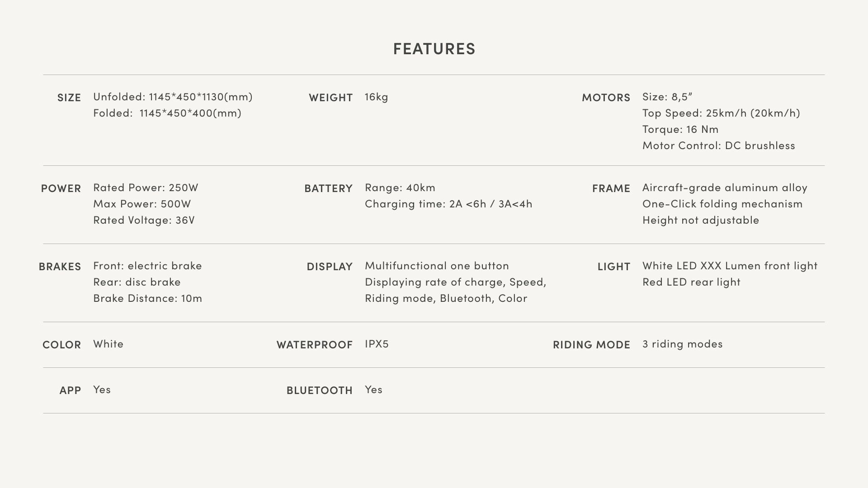Click the FRAME label

pyautogui.click(x=611, y=188)
